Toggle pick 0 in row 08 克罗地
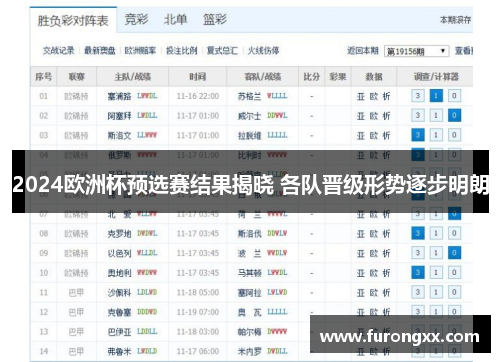 click(454, 233)
